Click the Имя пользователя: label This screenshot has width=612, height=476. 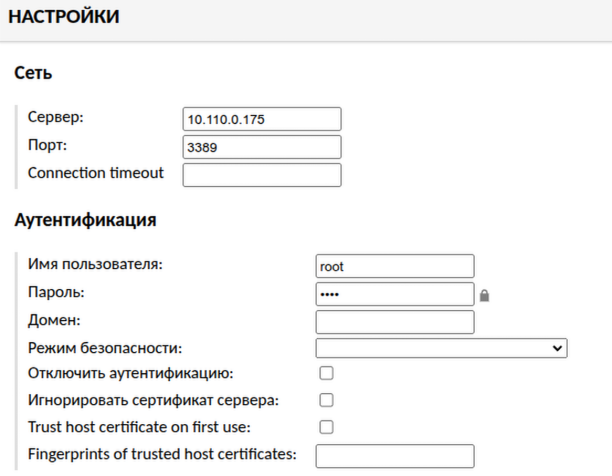95,265
